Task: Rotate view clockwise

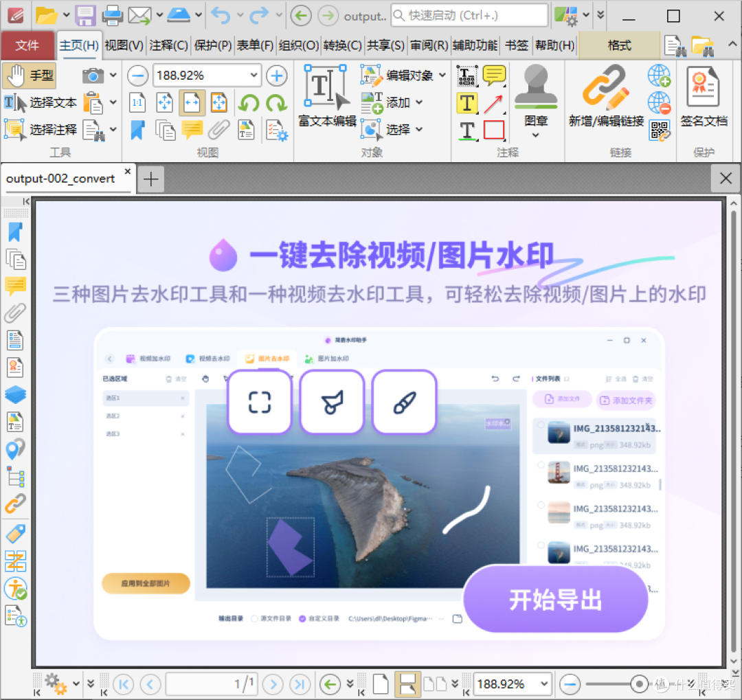Action: click(277, 103)
